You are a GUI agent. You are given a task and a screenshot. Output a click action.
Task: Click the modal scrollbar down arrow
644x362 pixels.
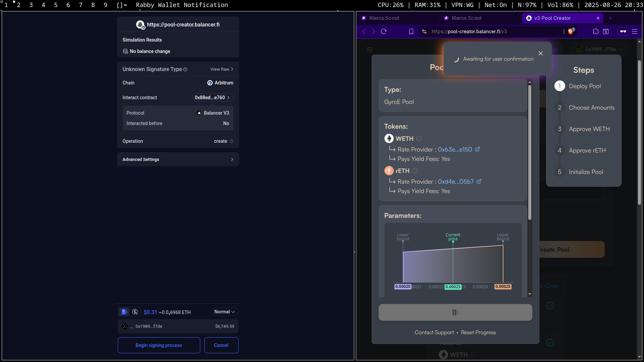tap(530, 294)
